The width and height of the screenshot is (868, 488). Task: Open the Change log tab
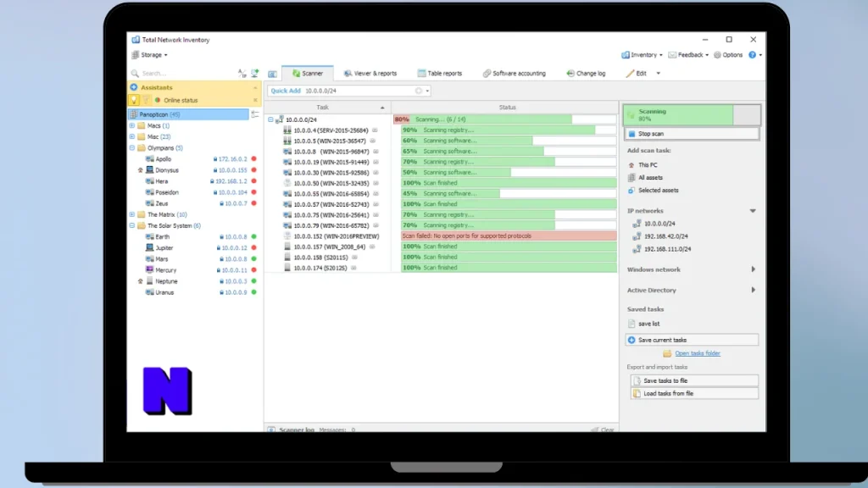pyautogui.click(x=586, y=73)
